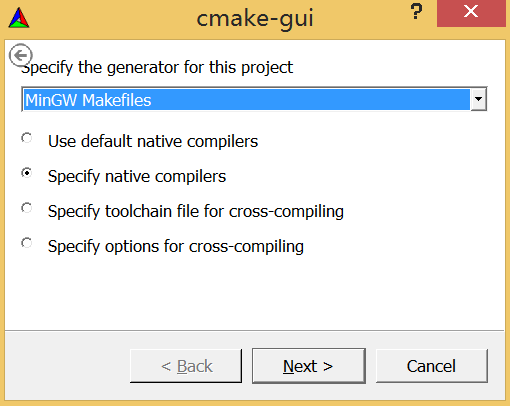Close the cmake-gui dialog with X
Screen dimensions: 510x406
(x=471, y=13)
